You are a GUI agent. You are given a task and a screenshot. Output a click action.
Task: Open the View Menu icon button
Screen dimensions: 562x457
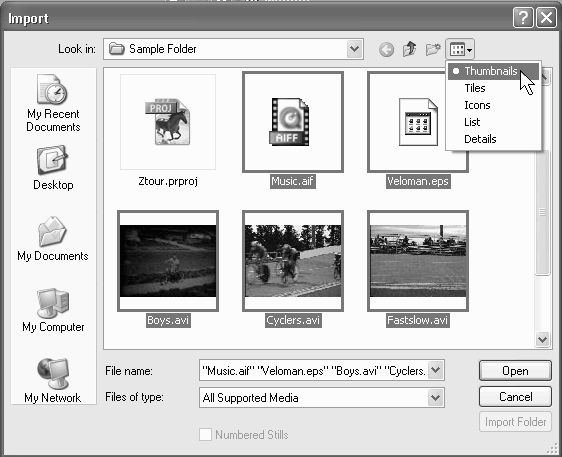(460, 49)
